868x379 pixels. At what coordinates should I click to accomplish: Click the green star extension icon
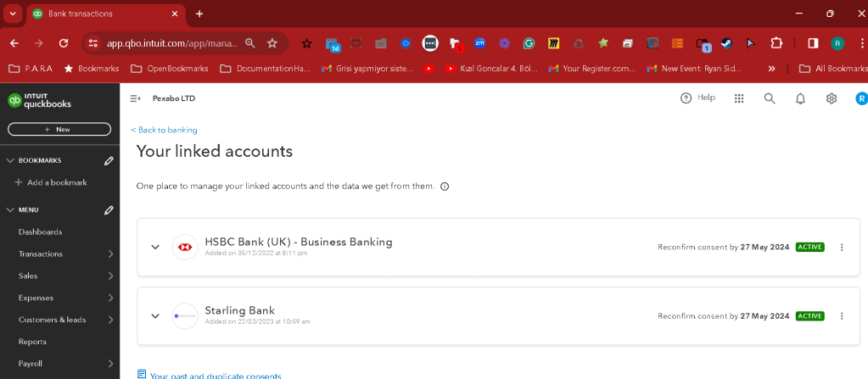pos(603,43)
